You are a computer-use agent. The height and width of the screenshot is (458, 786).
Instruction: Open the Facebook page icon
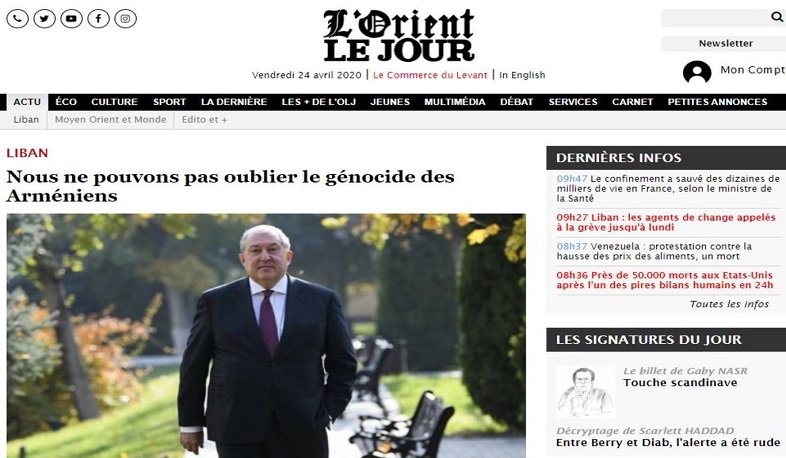pyautogui.click(x=99, y=19)
